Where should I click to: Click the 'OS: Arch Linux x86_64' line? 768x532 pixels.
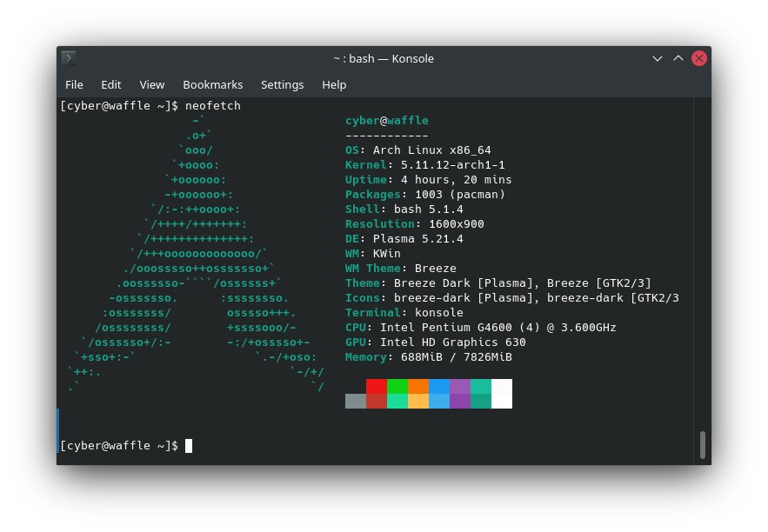[x=417, y=150]
